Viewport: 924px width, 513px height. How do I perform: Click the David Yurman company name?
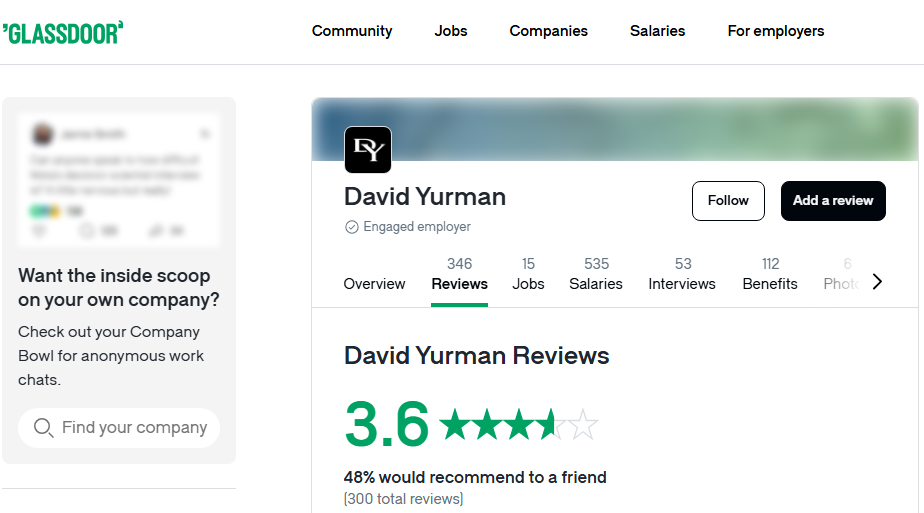pyautogui.click(x=425, y=197)
